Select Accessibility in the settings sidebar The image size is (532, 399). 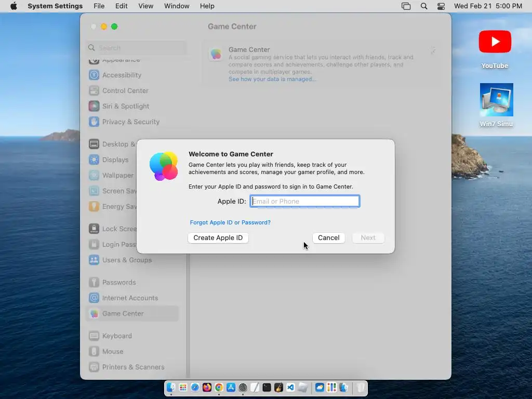(132, 75)
